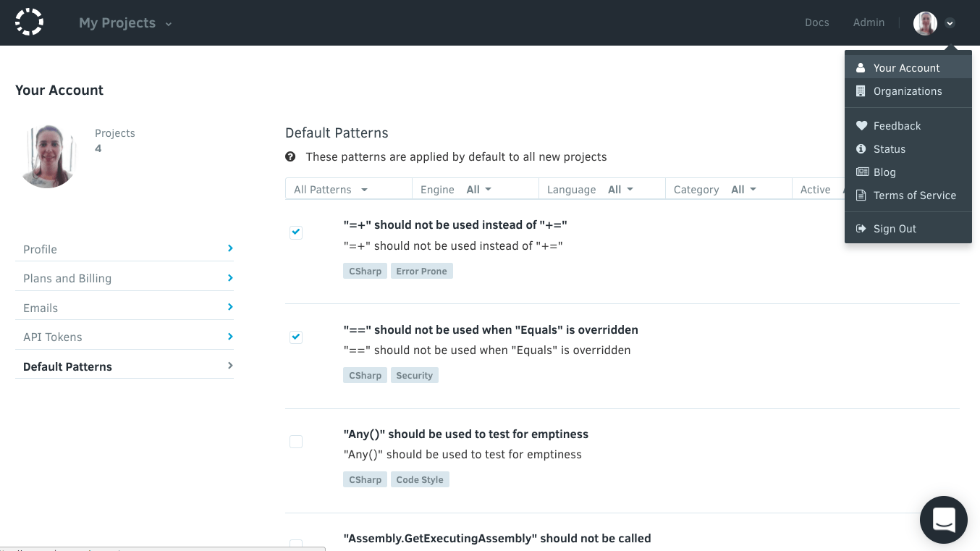The image size is (980, 551).
Task: Open the Docs link in header
Action: point(816,22)
